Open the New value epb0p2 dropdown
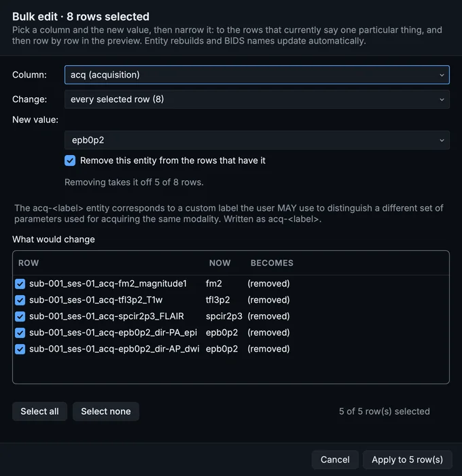This screenshot has width=462, height=476. tap(257, 140)
